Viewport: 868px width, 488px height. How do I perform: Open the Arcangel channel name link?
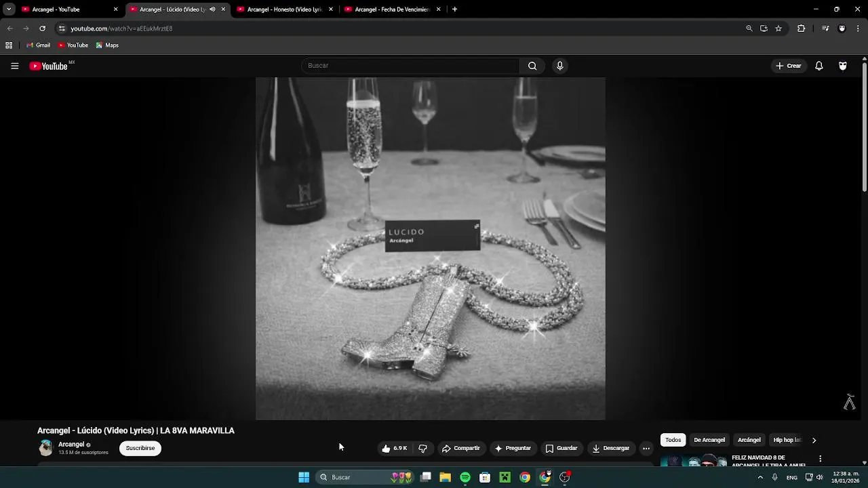pos(71,445)
